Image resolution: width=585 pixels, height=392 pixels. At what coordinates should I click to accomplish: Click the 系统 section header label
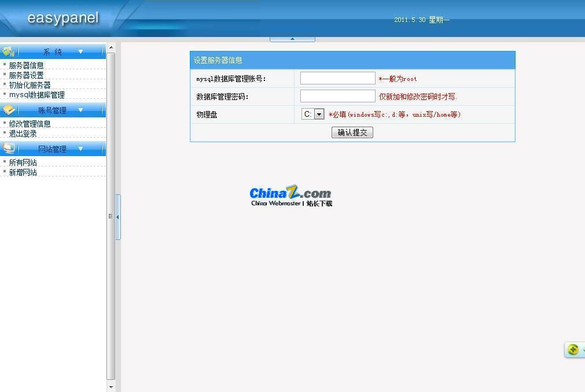click(x=53, y=52)
